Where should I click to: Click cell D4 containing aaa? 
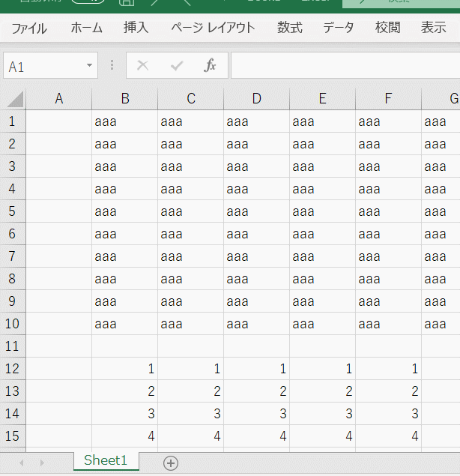click(256, 188)
